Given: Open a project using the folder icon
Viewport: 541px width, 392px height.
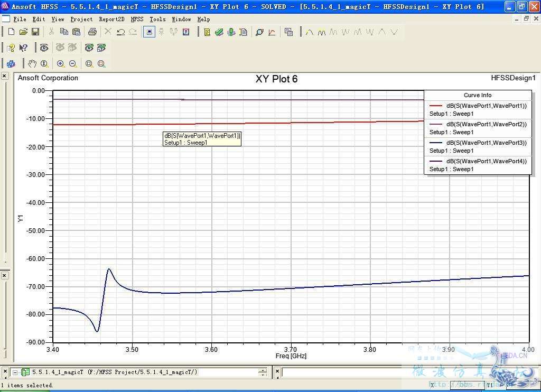Looking at the screenshot, I should (x=23, y=32).
